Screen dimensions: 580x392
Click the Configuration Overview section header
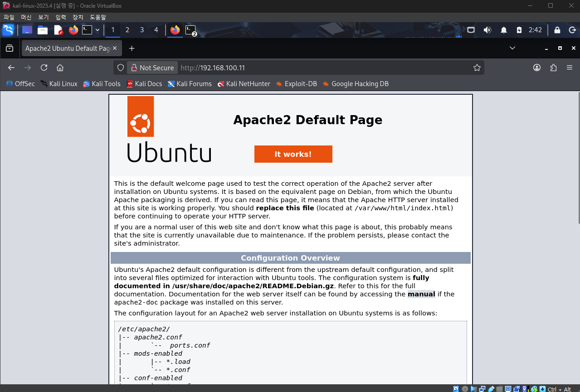pyautogui.click(x=290, y=258)
